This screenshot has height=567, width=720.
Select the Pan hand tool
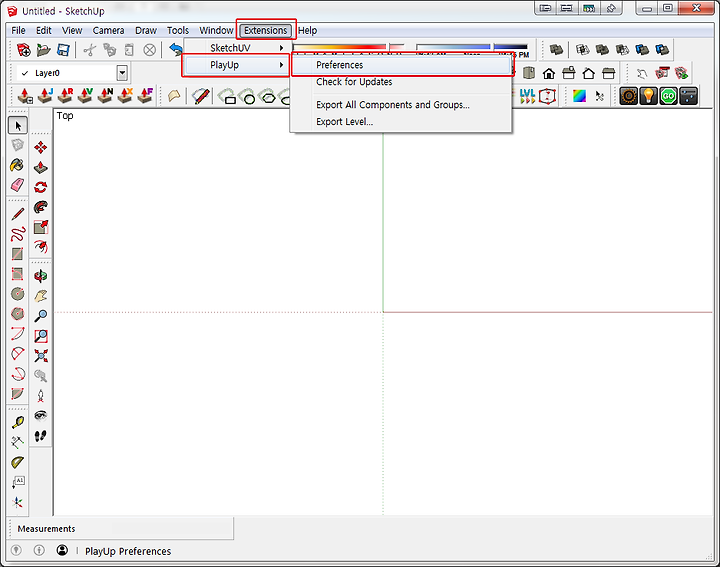click(40, 296)
